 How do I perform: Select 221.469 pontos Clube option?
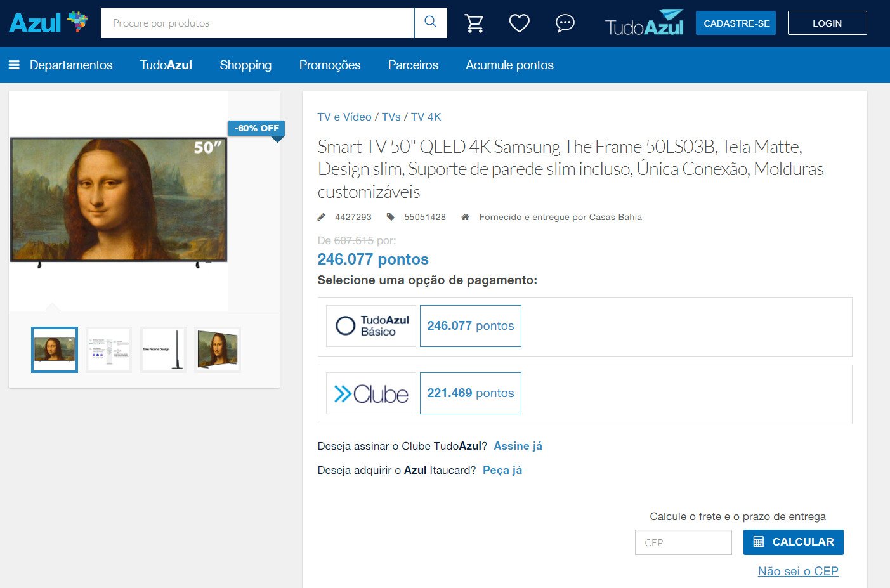(471, 393)
